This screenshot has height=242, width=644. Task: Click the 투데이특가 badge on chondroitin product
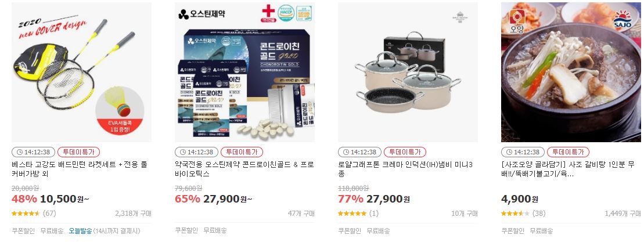click(242, 152)
